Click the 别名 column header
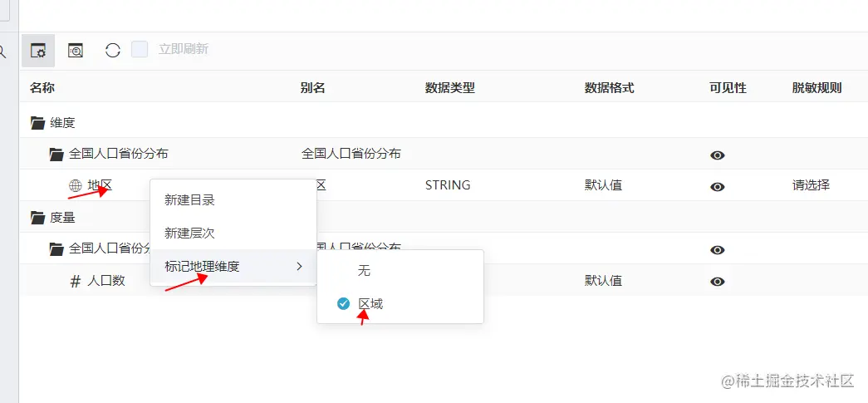This screenshot has height=403, width=868. 313,87
